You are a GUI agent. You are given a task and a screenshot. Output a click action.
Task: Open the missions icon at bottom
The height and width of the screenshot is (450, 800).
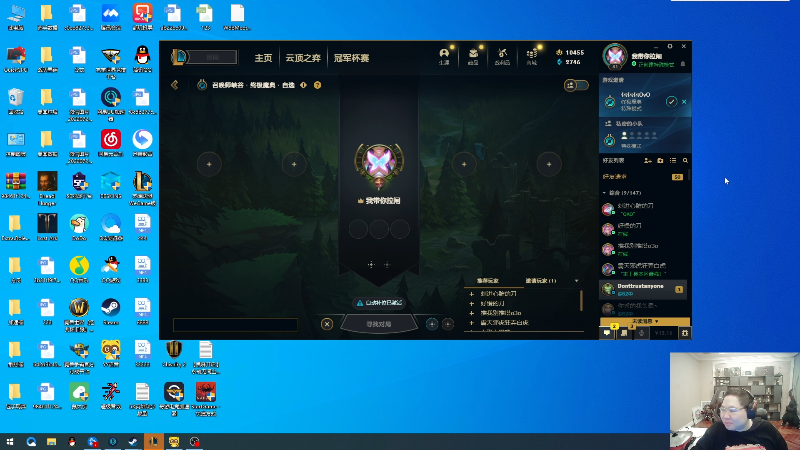pos(624,333)
